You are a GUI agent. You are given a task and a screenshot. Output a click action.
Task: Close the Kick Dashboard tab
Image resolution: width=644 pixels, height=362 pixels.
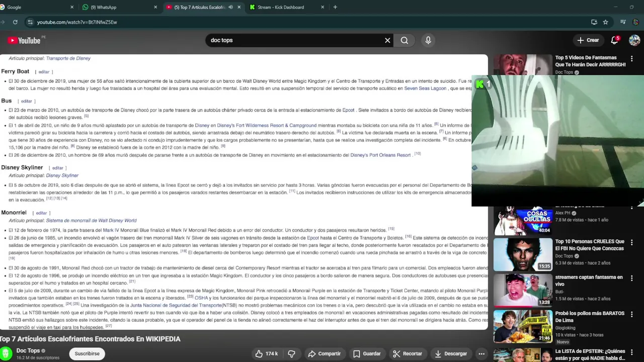click(x=323, y=7)
